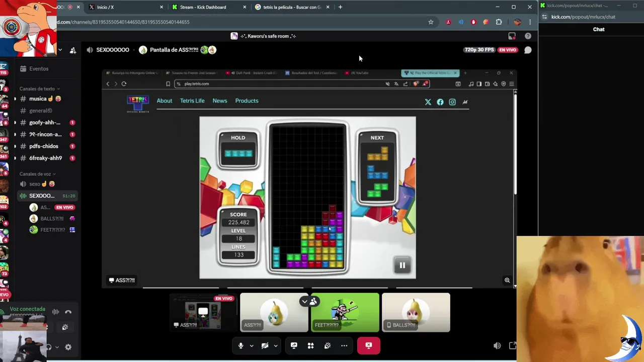Screen dimensions: 644x362
Task: Collapse Canales de texto category
Action: click(x=40, y=89)
